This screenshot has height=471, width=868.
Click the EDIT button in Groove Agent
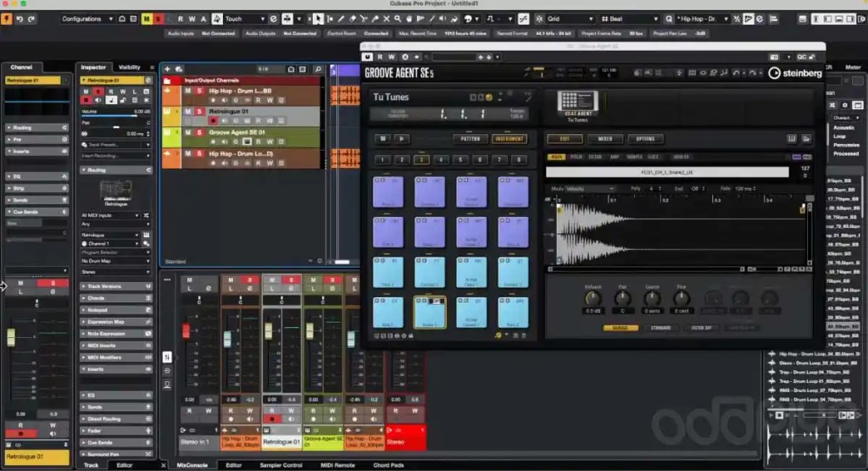(x=565, y=139)
